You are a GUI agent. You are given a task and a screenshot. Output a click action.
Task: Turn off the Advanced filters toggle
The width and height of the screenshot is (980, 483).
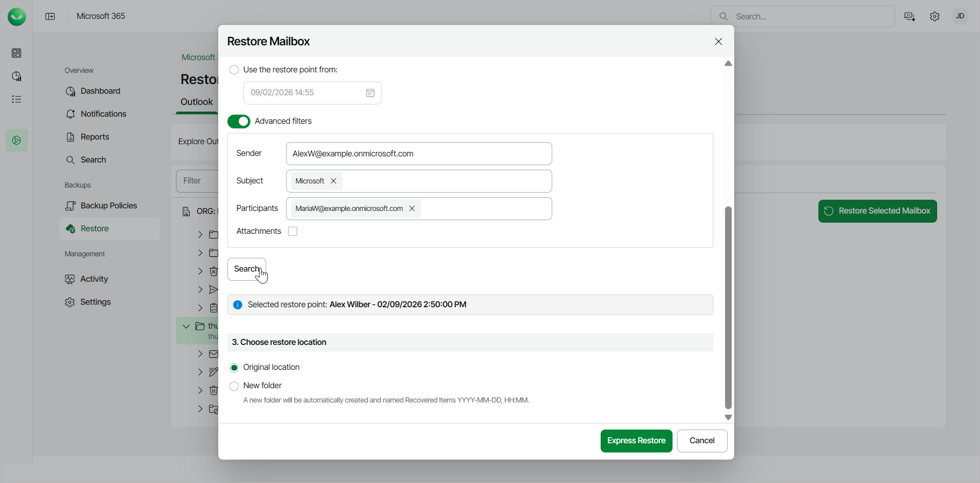pos(239,121)
